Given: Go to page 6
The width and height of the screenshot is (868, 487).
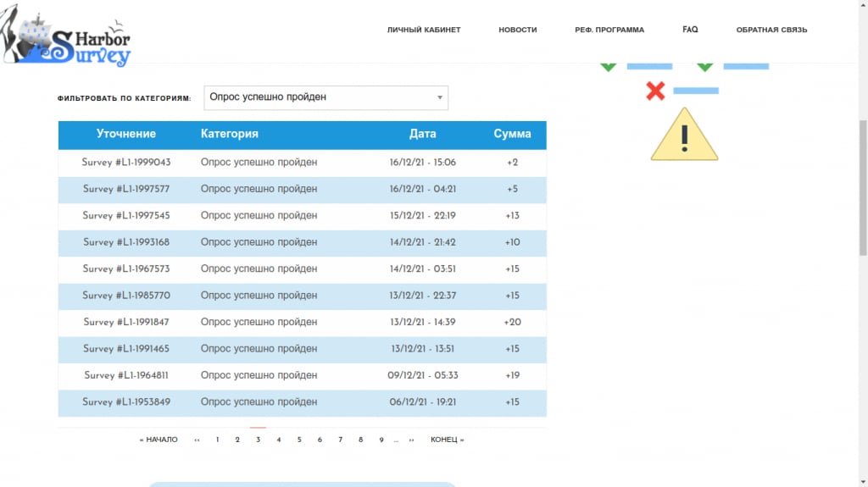Looking at the screenshot, I should (320, 440).
